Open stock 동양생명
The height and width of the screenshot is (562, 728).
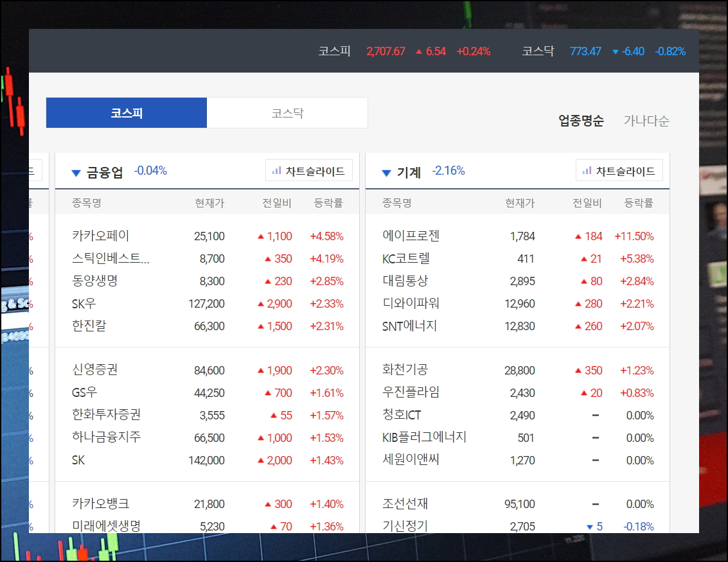(x=94, y=281)
